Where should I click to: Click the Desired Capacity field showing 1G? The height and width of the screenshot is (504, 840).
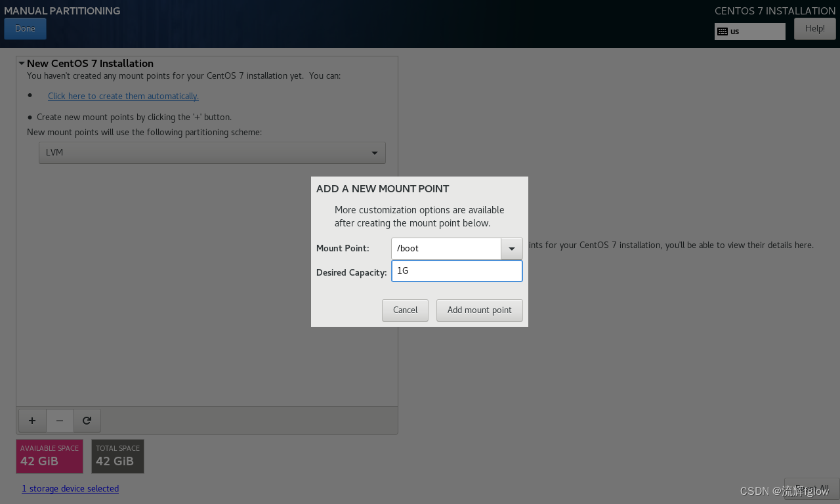(x=457, y=271)
